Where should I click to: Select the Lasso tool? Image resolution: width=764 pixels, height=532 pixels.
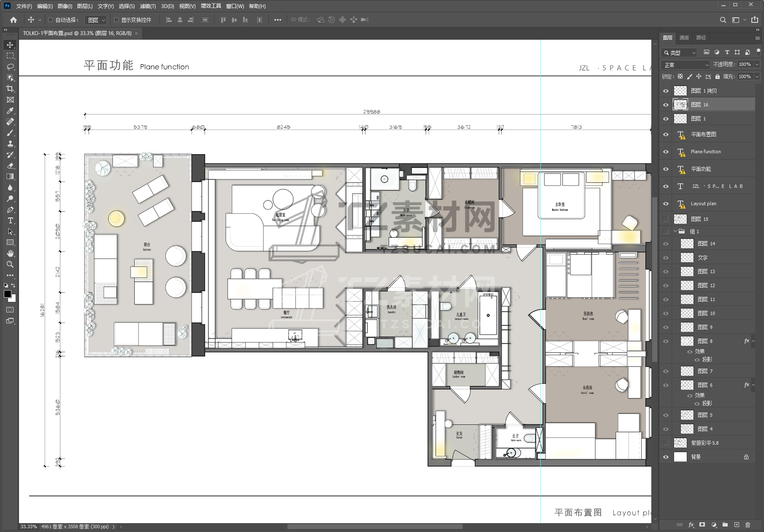(10, 67)
